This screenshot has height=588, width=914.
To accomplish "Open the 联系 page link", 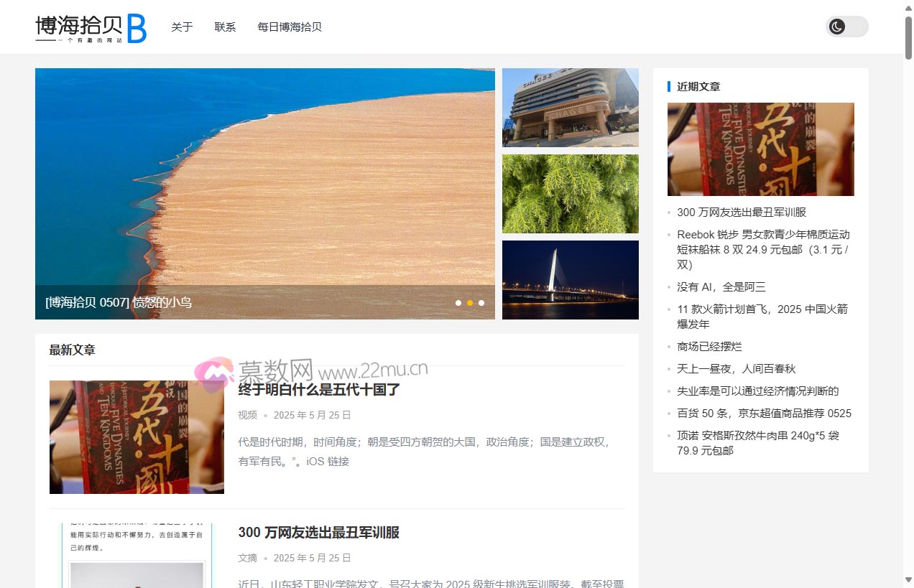I will [225, 27].
